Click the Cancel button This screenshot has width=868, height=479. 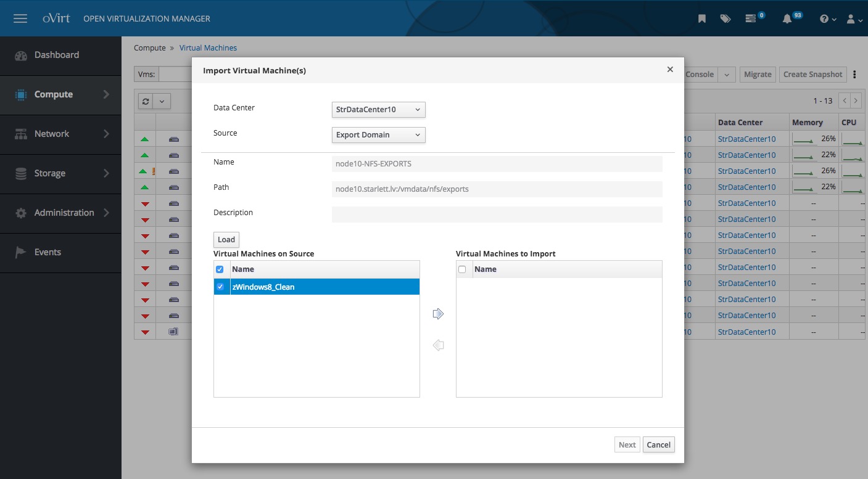(x=658, y=445)
